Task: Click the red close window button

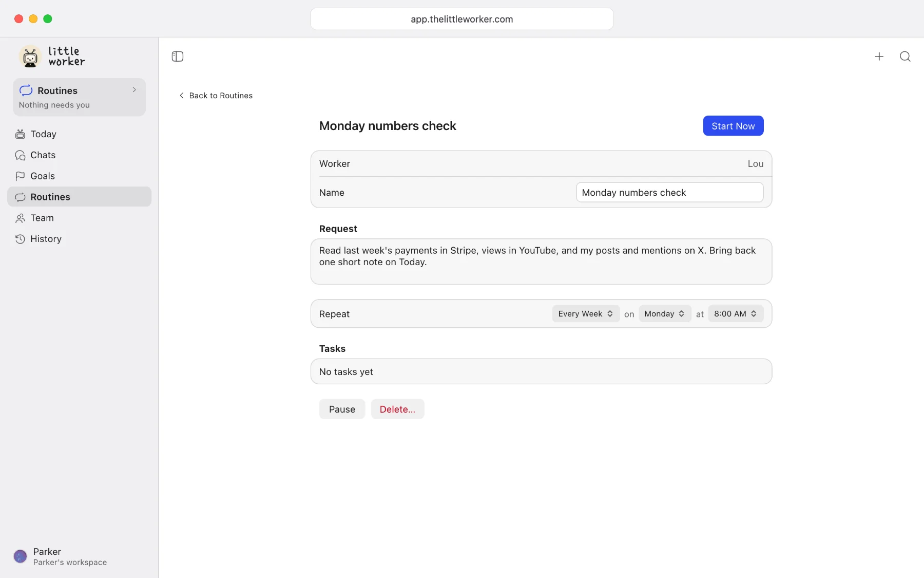Action: tap(19, 19)
